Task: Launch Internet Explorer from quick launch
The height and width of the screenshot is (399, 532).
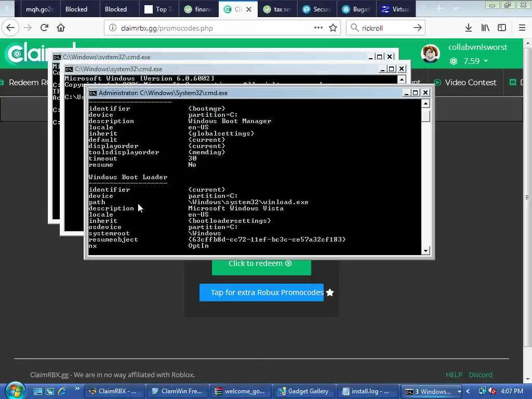Action: [x=62, y=391]
